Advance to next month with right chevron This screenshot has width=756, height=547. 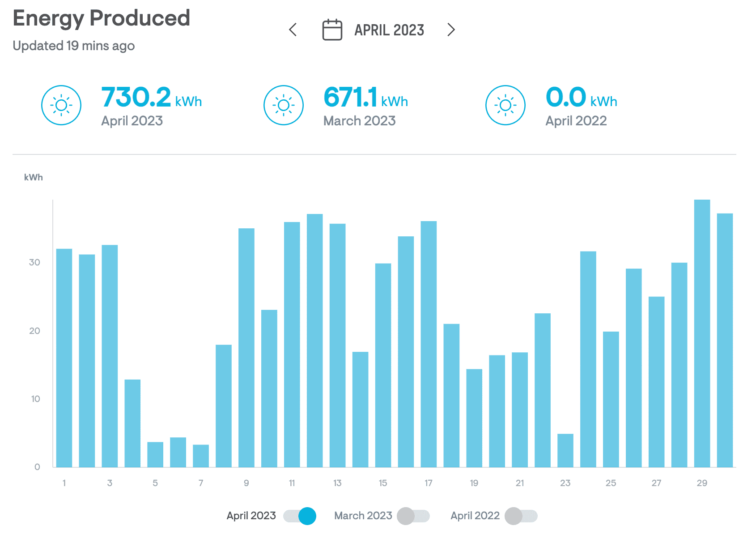451,30
